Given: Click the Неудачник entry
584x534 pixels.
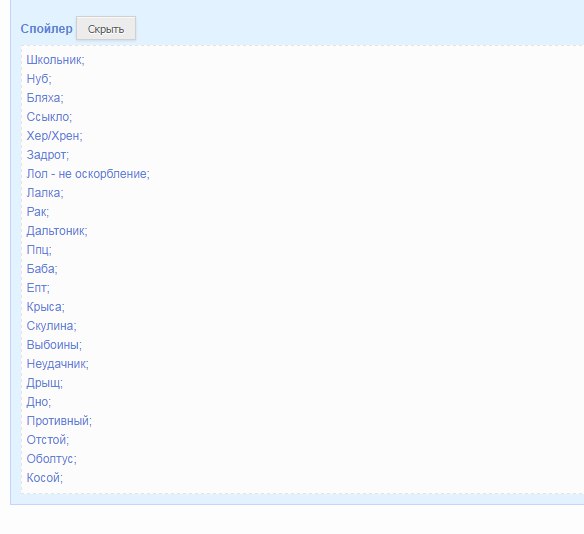Looking at the screenshot, I should [x=57, y=363].
